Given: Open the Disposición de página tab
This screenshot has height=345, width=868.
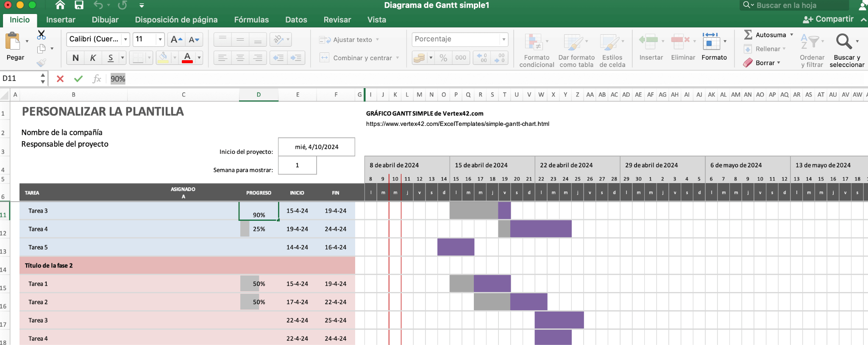Looking at the screenshot, I should pos(176,19).
